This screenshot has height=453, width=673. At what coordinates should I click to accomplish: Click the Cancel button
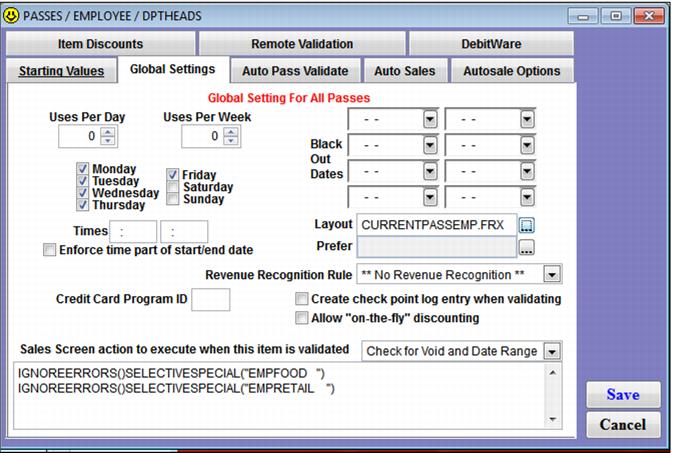[x=622, y=425]
